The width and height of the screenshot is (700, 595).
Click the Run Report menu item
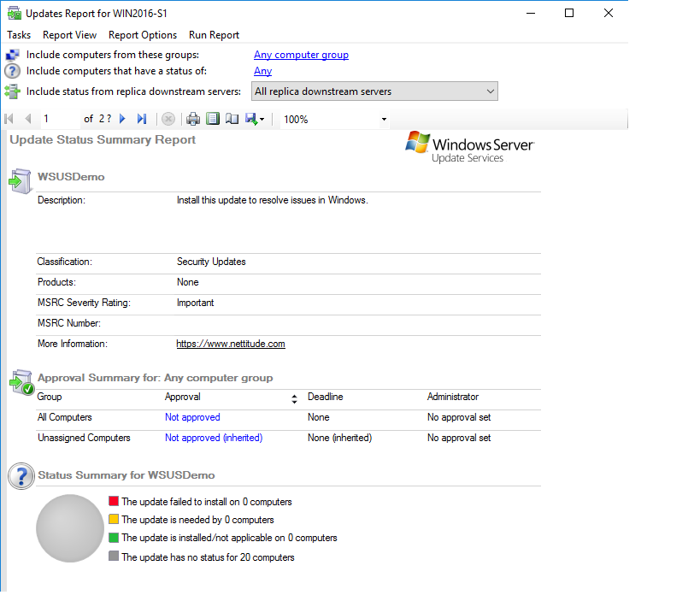tap(214, 35)
